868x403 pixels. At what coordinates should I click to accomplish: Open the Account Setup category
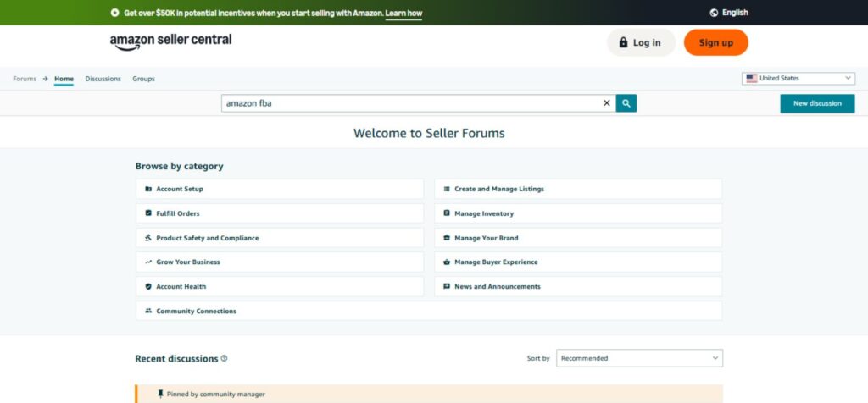[280, 189]
